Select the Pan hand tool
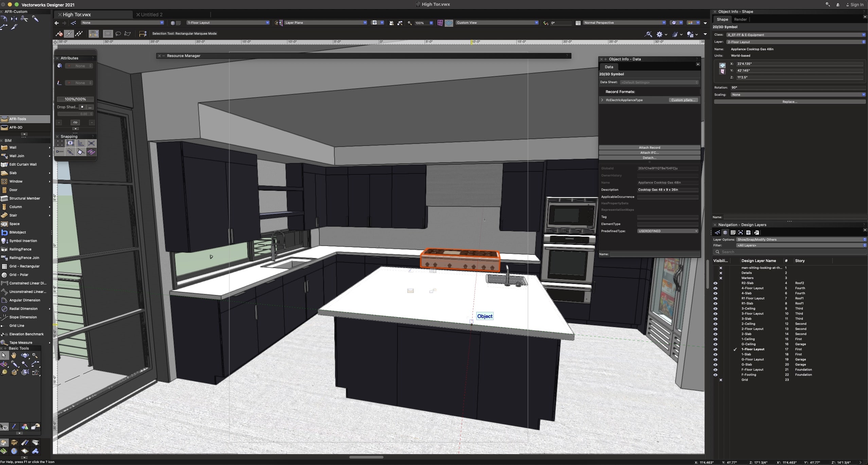The width and height of the screenshot is (868, 465). point(14,355)
